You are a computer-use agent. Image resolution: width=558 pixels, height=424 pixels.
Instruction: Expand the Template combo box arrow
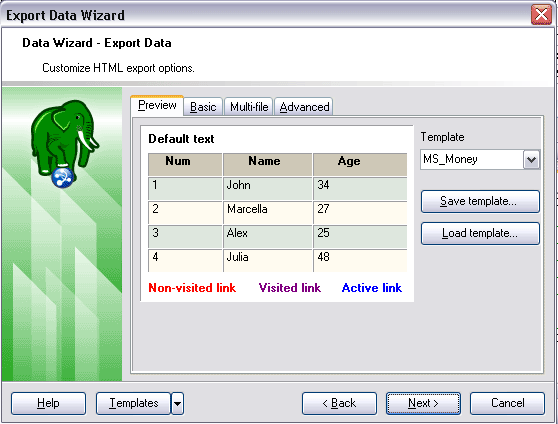pyautogui.click(x=531, y=159)
